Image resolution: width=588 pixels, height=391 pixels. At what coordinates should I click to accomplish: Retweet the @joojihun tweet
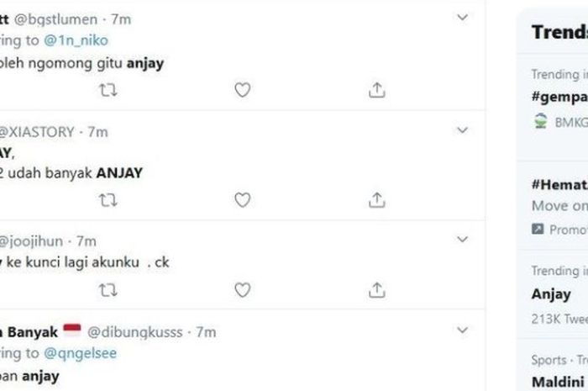pos(108,290)
